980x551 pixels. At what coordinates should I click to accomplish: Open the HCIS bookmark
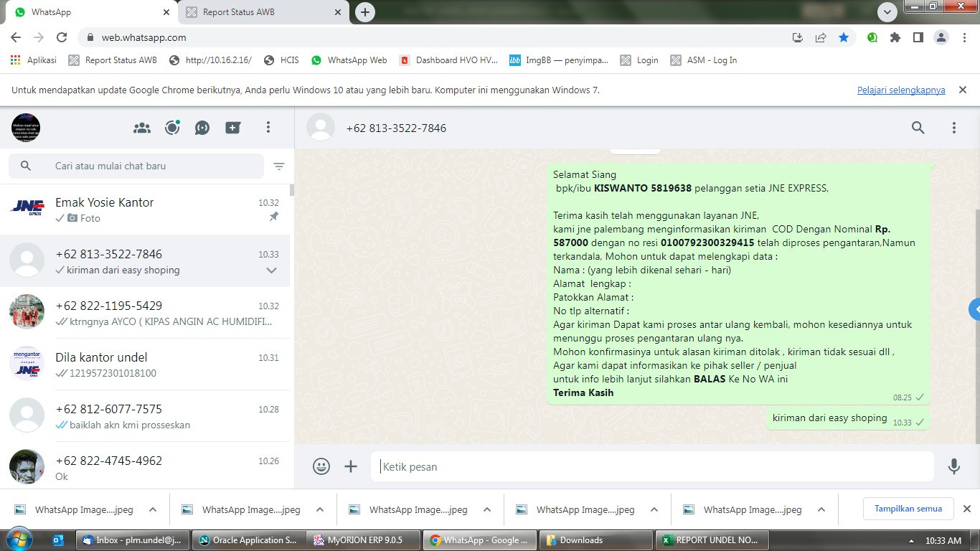click(281, 60)
